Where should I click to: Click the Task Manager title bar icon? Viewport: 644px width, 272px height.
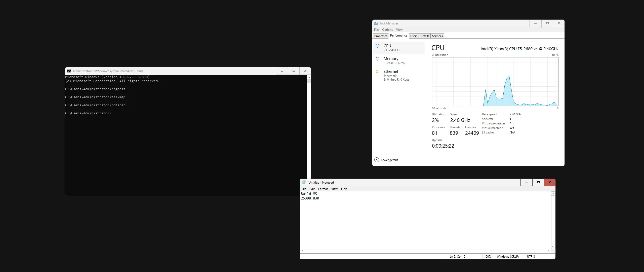pos(376,23)
